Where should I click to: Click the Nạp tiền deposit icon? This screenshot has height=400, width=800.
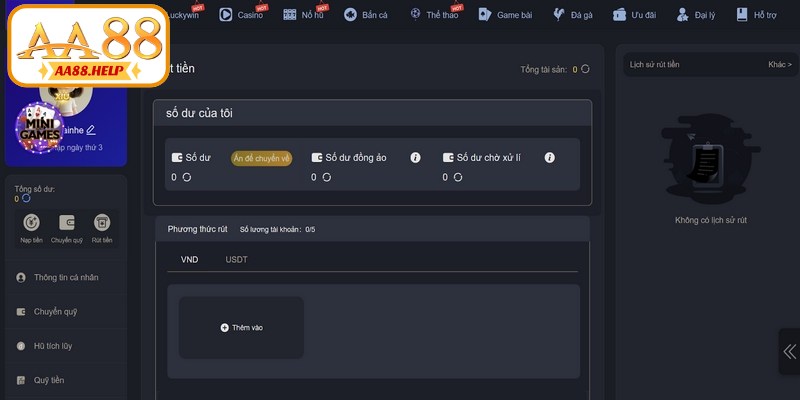(32, 223)
